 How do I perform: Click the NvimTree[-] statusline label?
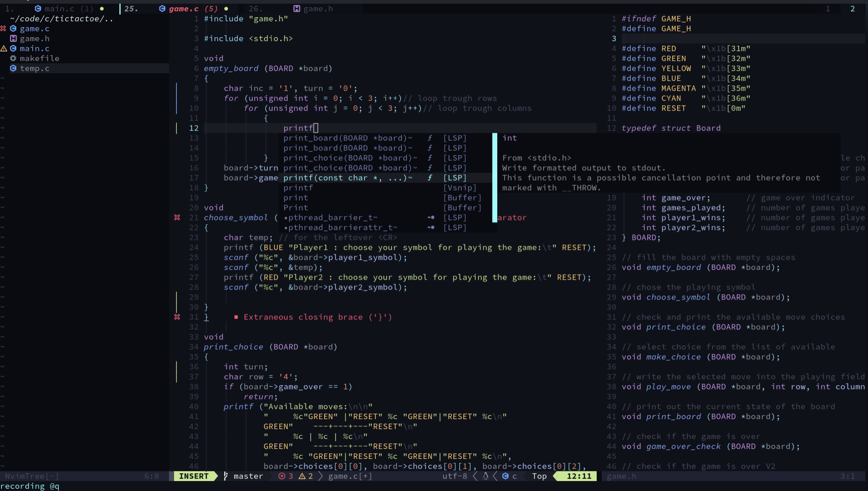pos(32,476)
